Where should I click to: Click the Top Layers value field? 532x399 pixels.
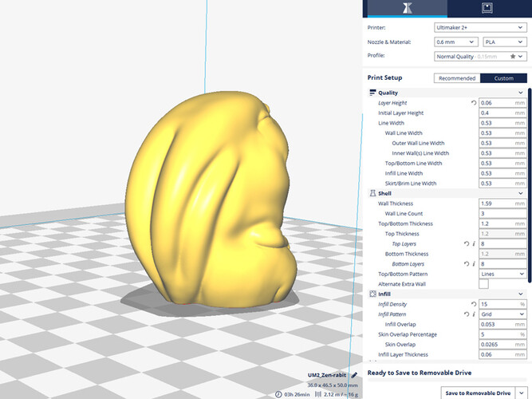(x=502, y=243)
